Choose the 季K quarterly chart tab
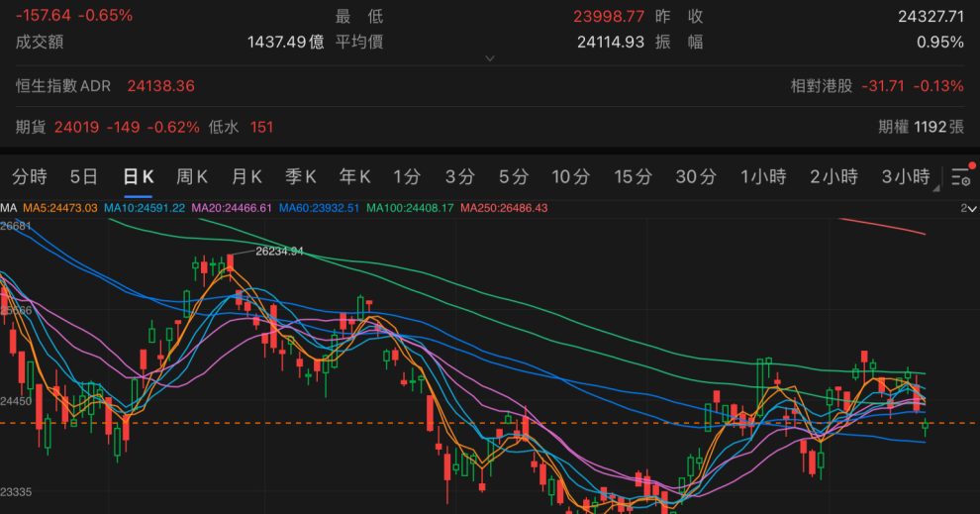The height and width of the screenshot is (514, 980). click(x=301, y=177)
